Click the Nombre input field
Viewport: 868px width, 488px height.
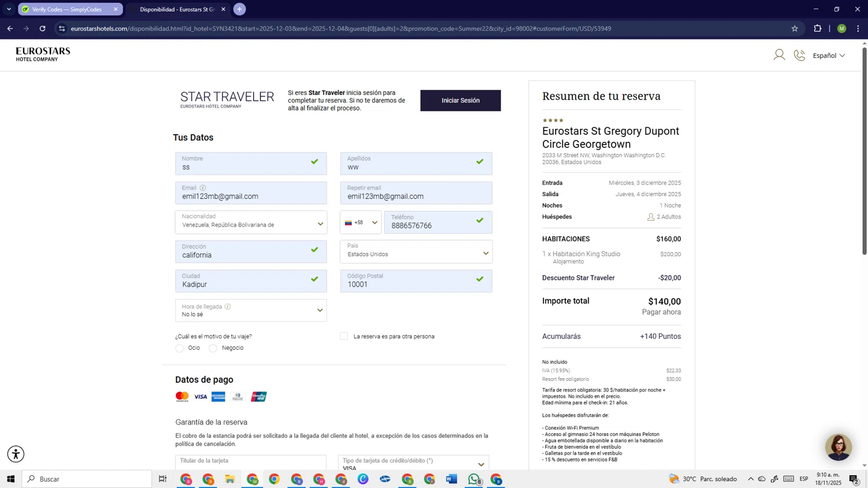point(251,164)
